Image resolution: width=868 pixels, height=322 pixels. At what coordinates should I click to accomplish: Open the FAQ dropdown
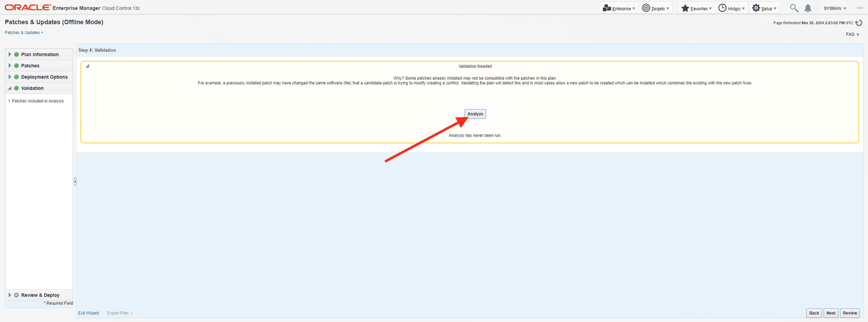click(853, 34)
